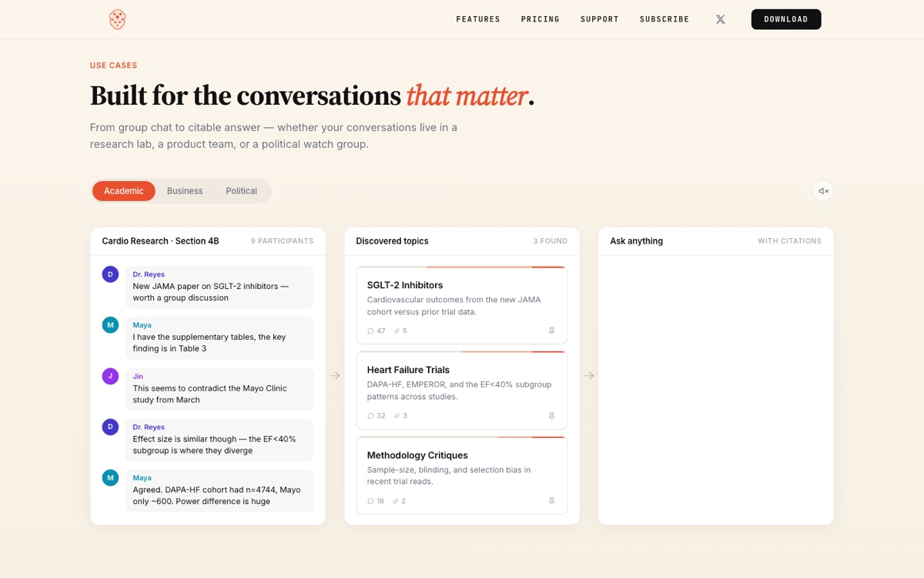Toggle the sound mute button
This screenshot has width=924, height=578.
(823, 191)
